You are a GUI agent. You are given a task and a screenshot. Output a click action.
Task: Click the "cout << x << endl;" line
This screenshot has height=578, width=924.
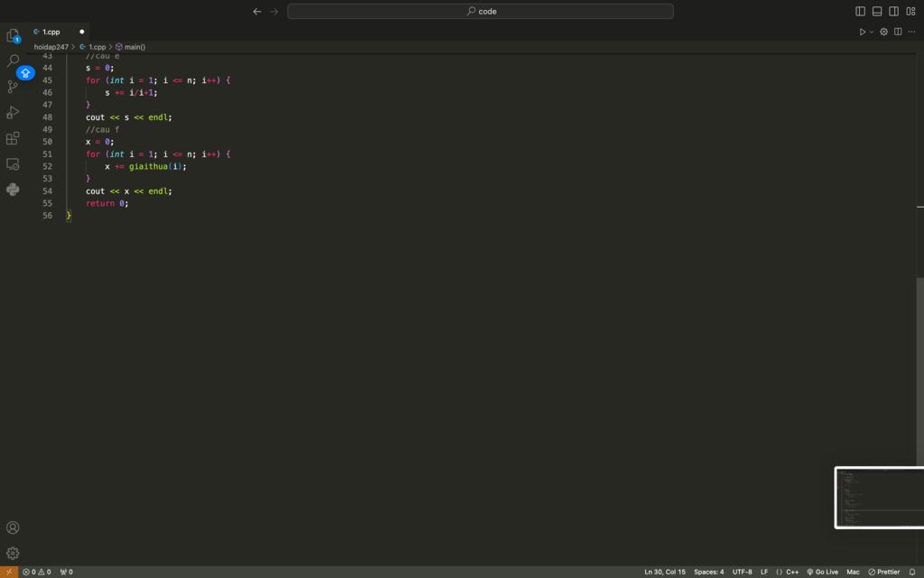(x=129, y=191)
